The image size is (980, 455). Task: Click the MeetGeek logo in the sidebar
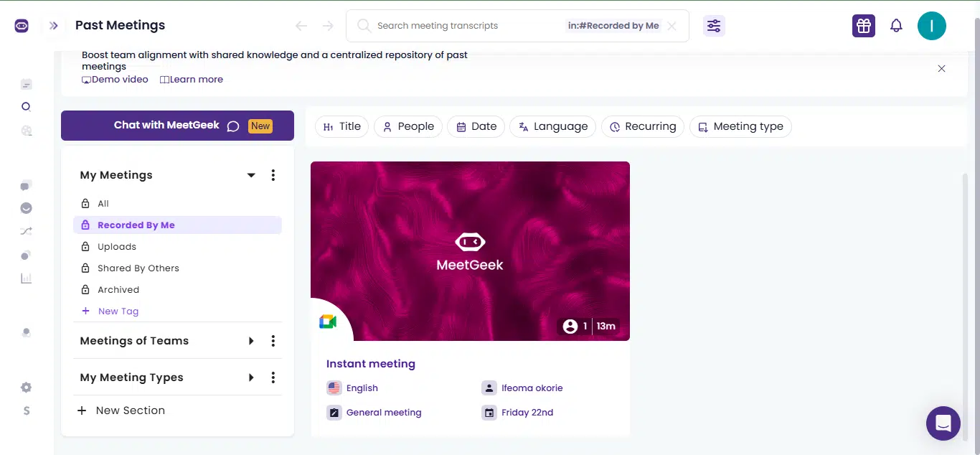(22, 26)
